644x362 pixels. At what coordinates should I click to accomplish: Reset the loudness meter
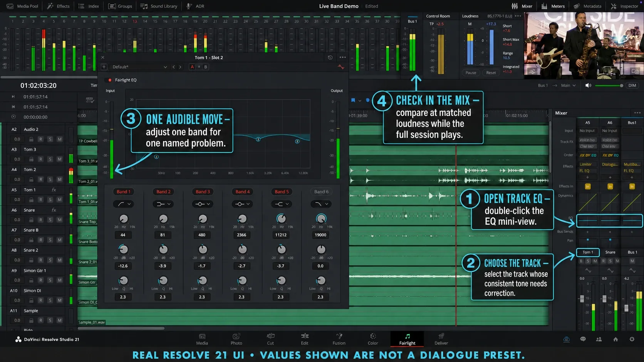pos(491,73)
